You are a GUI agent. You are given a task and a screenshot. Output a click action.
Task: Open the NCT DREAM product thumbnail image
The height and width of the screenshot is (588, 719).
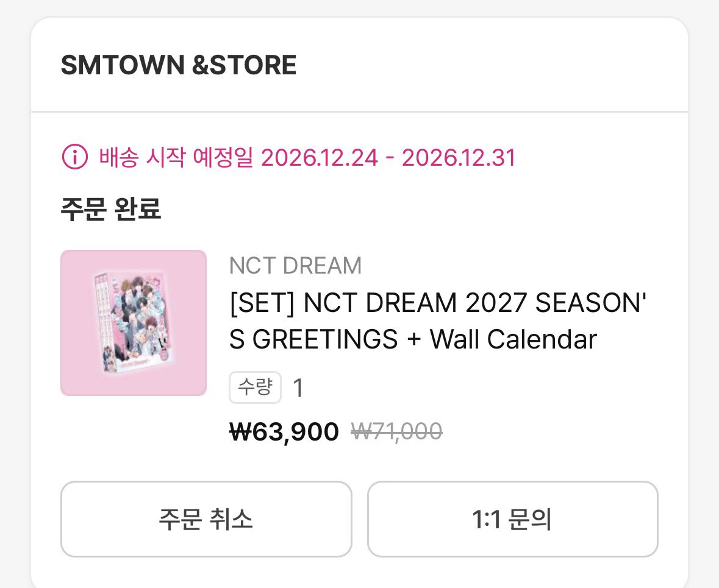pyautogui.click(x=134, y=323)
